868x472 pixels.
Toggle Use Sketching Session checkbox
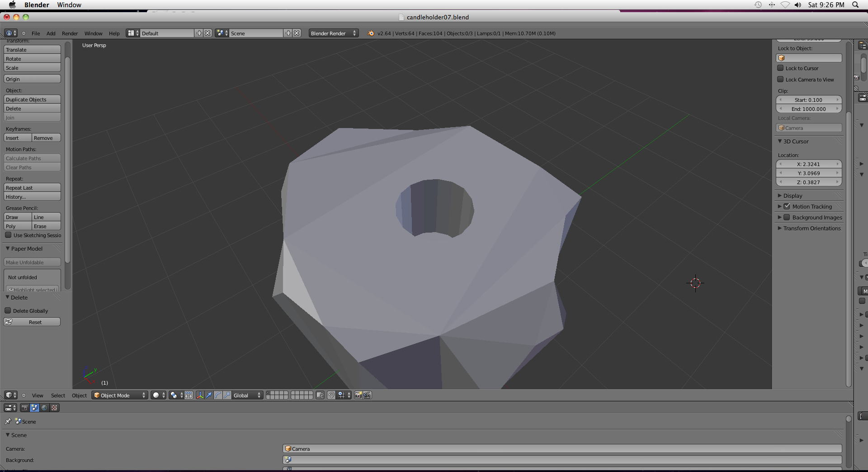pos(8,235)
